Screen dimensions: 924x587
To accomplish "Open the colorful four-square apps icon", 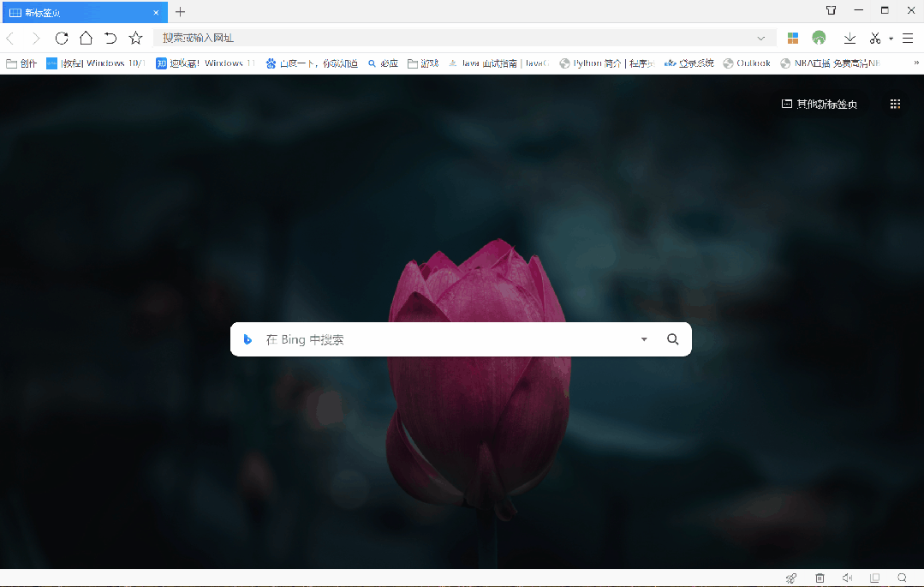I will 793,39.
